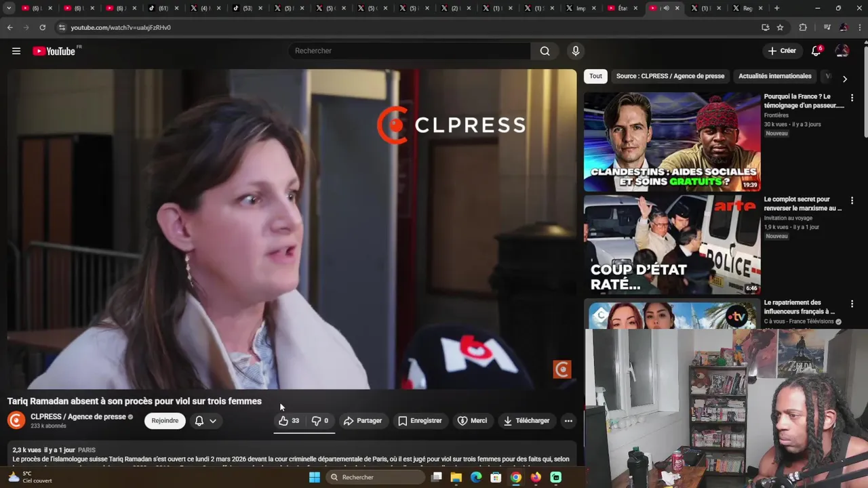
Task: Open options for 'Pourquoi la France' video
Action: pyautogui.click(x=852, y=98)
